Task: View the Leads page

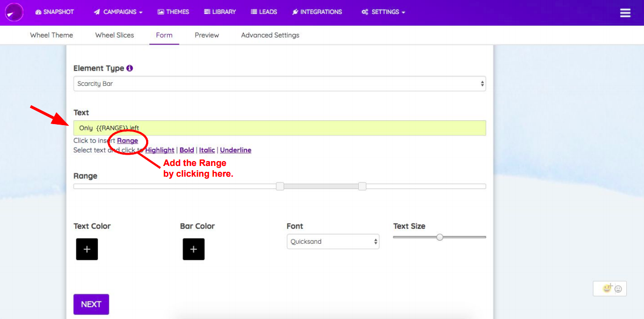Action: tap(264, 12)
